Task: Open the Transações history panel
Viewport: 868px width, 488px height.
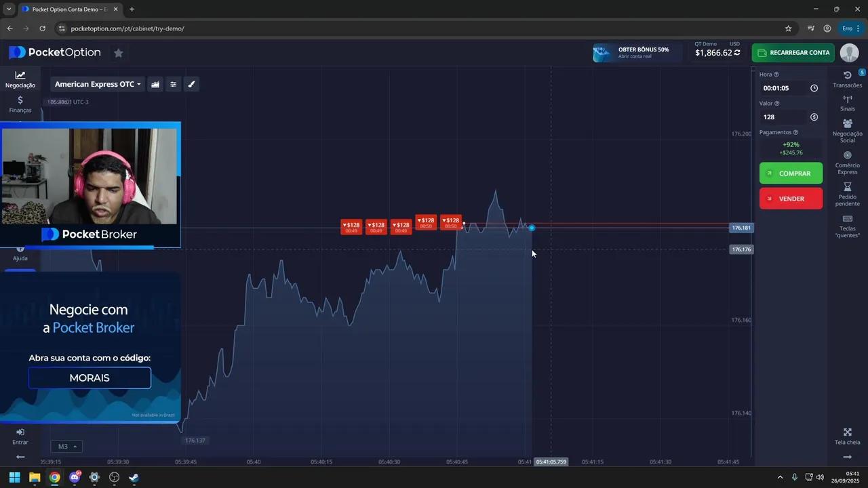Action: (x=848, y=79)
